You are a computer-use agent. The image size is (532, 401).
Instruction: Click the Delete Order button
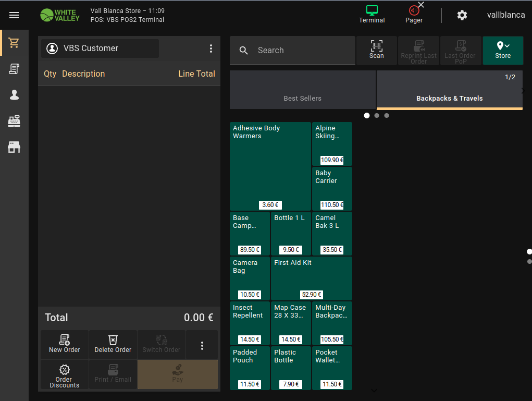tap(113, 344)
